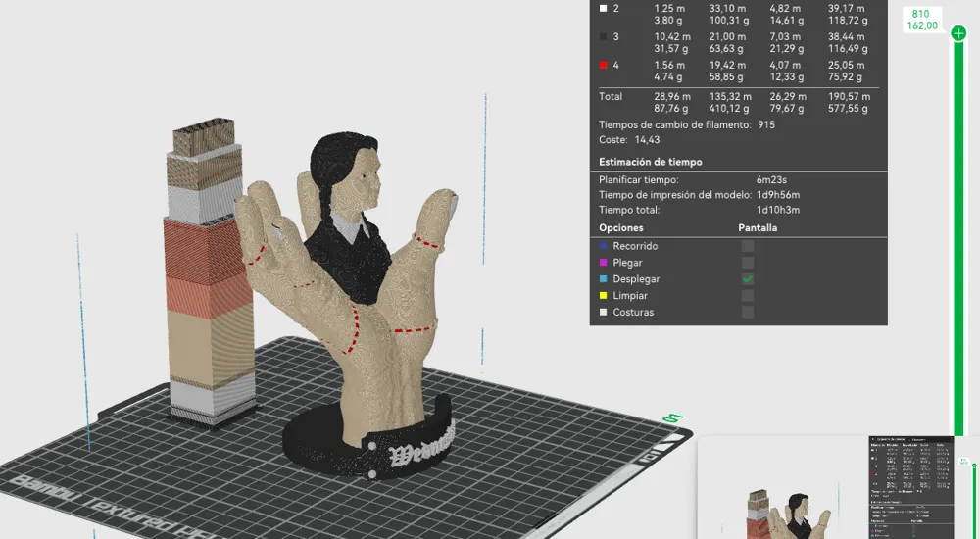Click the layer value label 810 / 162,00
980x539 pixels.
click(922, 20)
